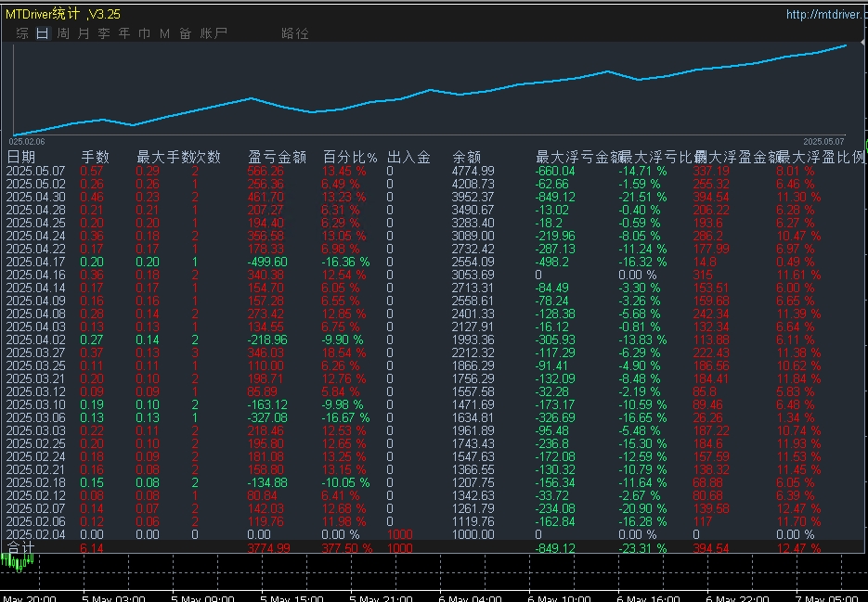Click the 最大浮盈金额 column header
The height and width of the screenshot is (602, 868).
[x=738, y=157]
